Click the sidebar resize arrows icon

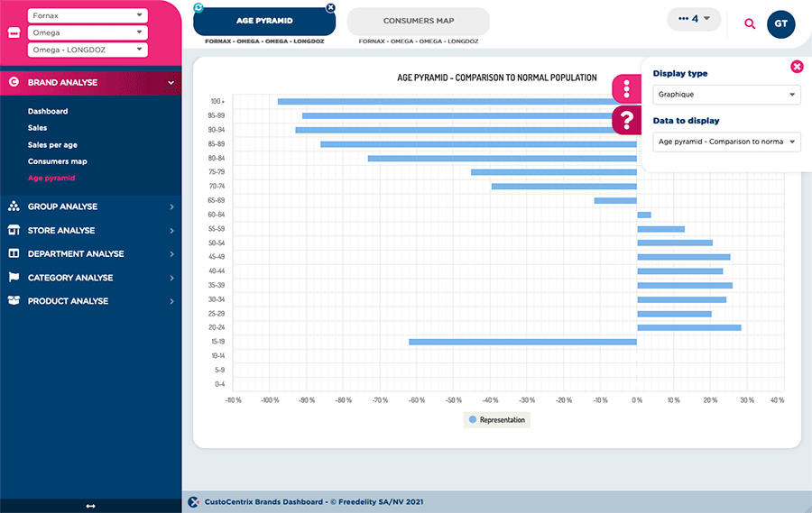pos(90,506)
